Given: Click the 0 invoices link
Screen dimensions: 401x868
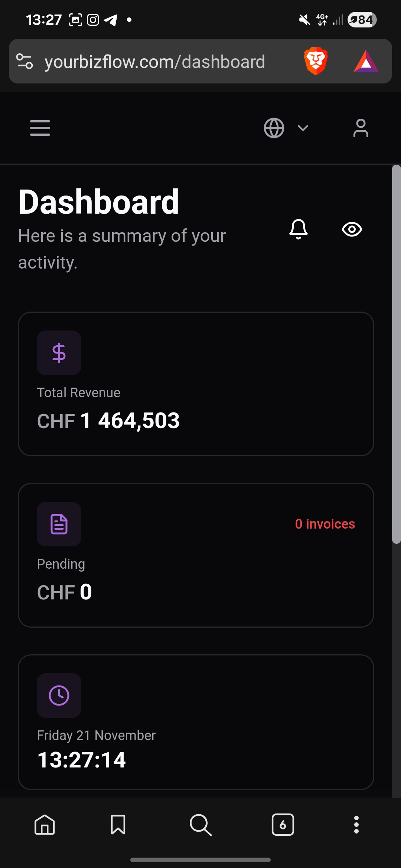Looking at the screenshot, I should pos(325,524).
